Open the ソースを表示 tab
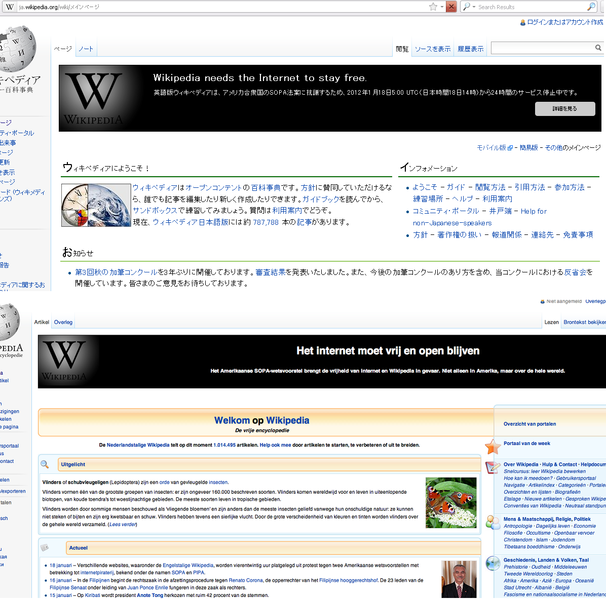This screenshot has width=606, height=600. pos(433,48)
